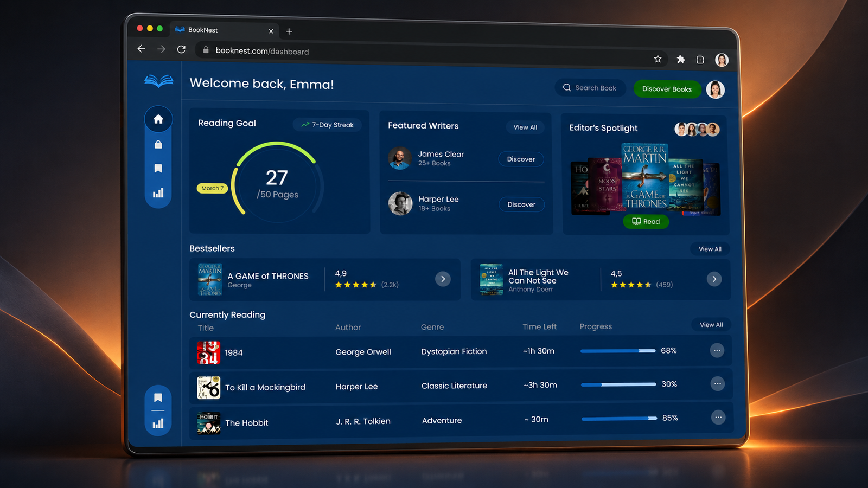The height and width of the screenshot is (488, 868).
Task: Click the BookNest open-book logo in the sidebar
Action: coord(158,81)
